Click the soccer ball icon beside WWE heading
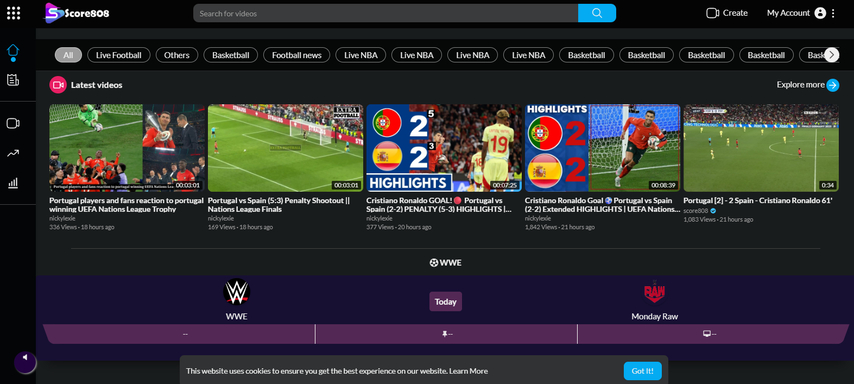Screen dimensions: 854x384 point(434,263)
